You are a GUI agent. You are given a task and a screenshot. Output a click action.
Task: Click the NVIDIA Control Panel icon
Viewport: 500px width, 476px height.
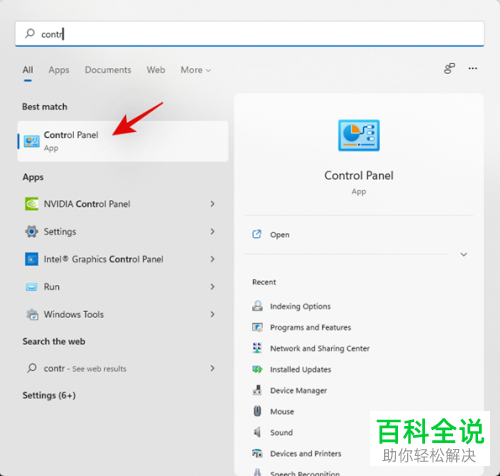coord(32,204)
